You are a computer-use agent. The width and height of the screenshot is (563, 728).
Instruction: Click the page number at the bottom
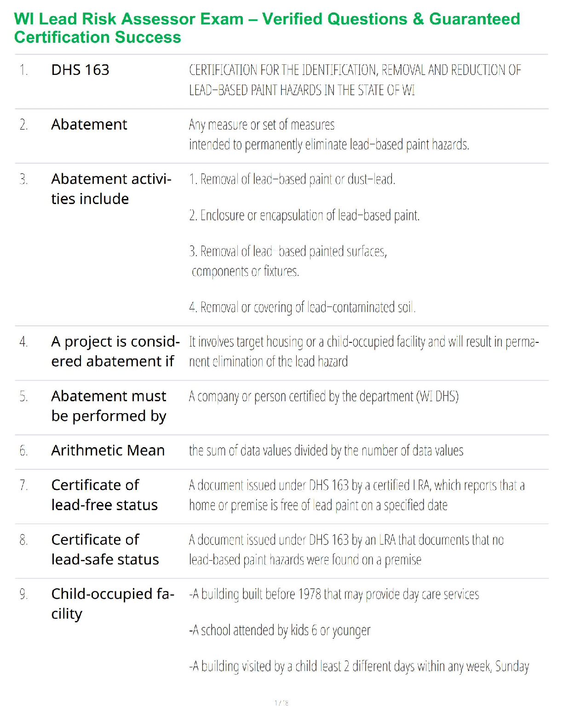coord(281,703)
